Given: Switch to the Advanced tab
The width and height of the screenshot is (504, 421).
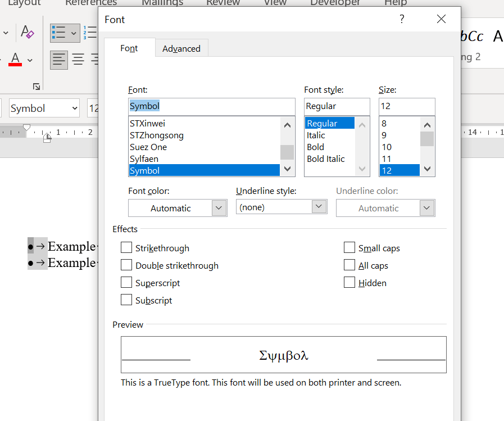Looking at the screenshot, I should [x=181, y=48].
